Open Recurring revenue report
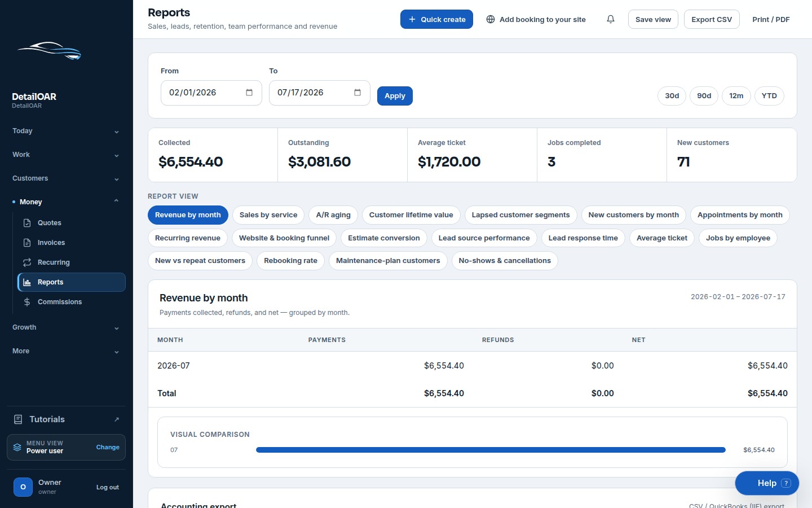The height and width of the screenshot is (508, 812). [x=188, y=238]
